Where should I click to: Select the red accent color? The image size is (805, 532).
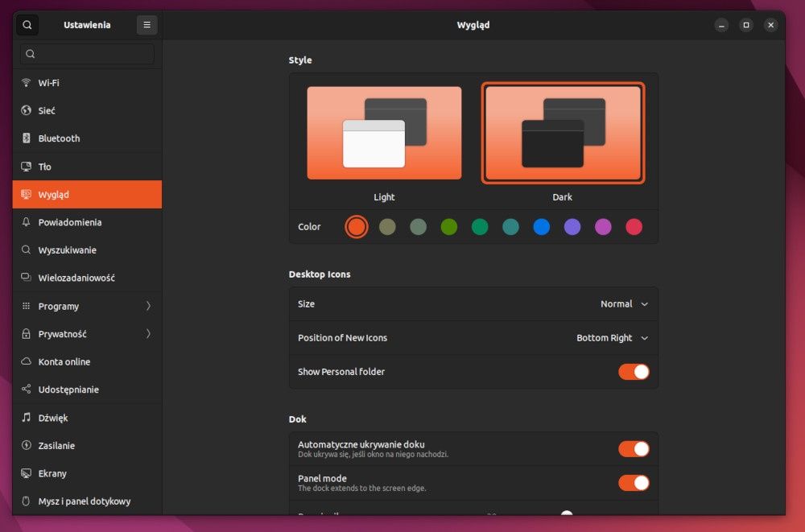coord(634,226)
